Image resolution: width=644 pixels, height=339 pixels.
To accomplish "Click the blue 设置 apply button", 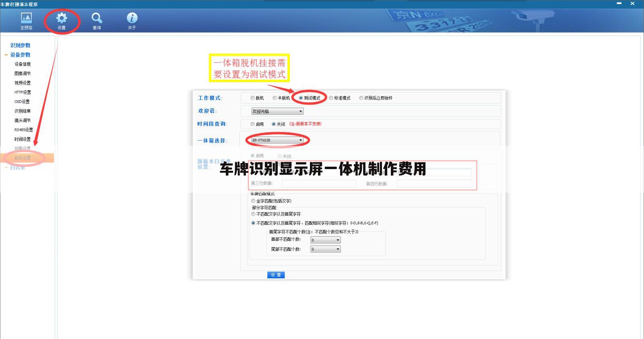I will 276,275.
